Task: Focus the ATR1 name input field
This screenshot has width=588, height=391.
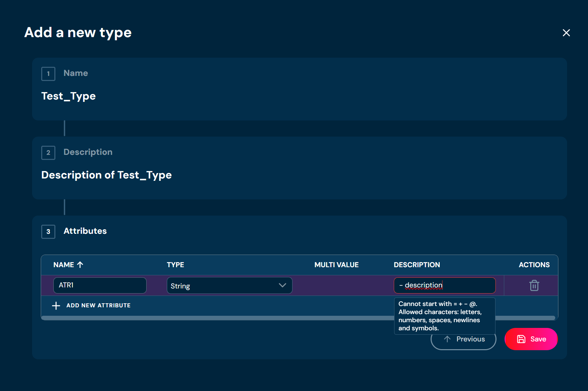Action: click(100, 285)
